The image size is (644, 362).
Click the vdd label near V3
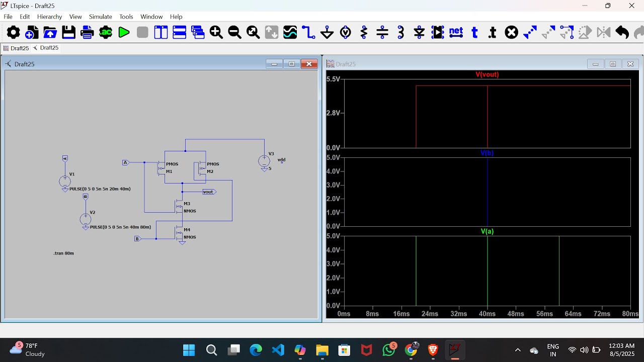[x=281, y=160]
